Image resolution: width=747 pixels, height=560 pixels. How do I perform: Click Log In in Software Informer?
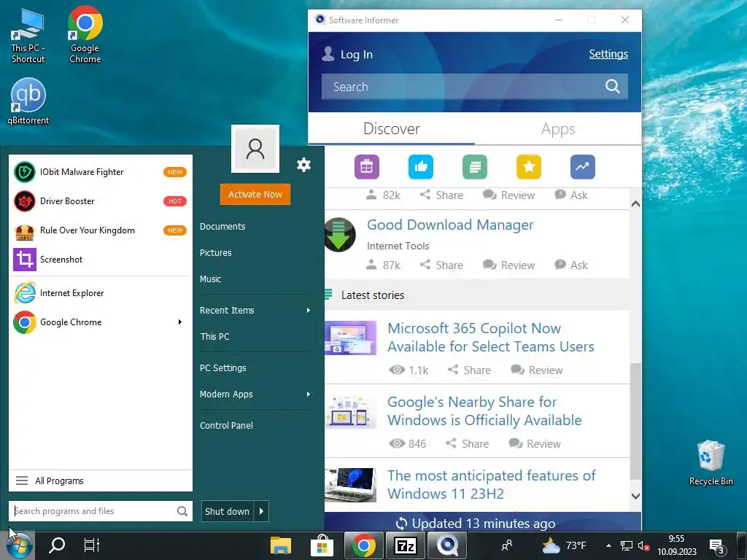coord(347,54)
